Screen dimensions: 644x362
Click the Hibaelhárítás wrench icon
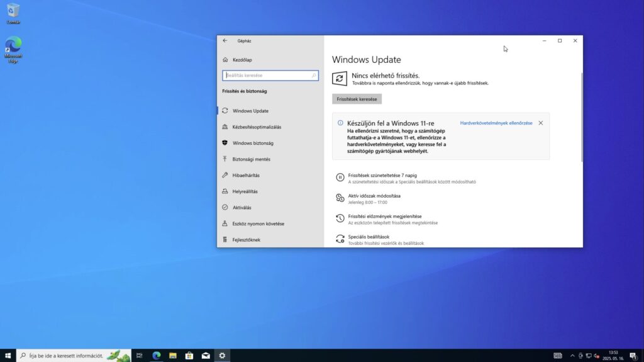tap(225, 175)
